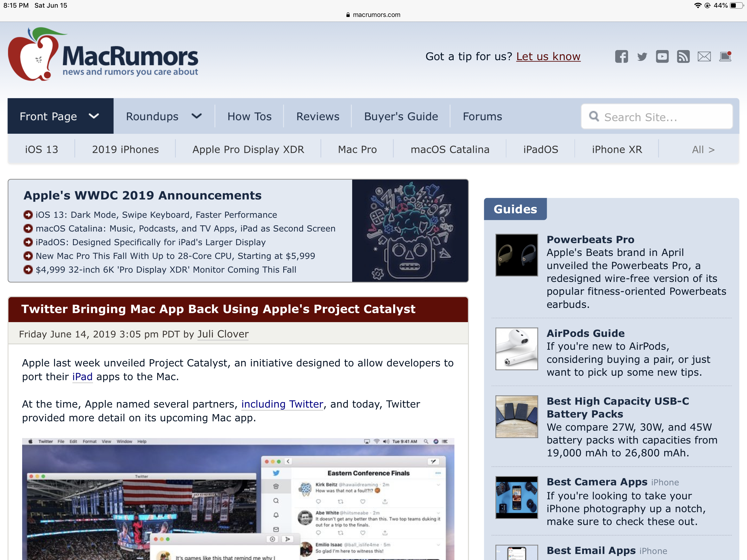Expand the Front Page dropdown chevron
747x560 pixels.
94,116
